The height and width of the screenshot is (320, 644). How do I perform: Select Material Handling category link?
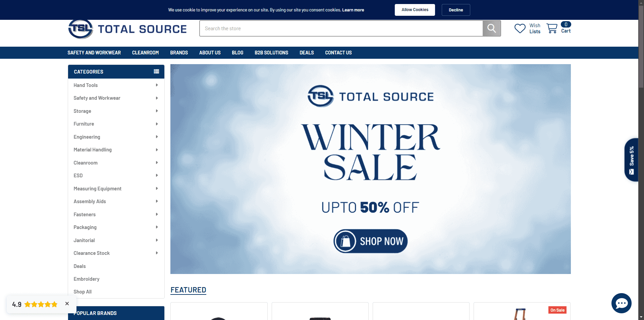(93, 150)
